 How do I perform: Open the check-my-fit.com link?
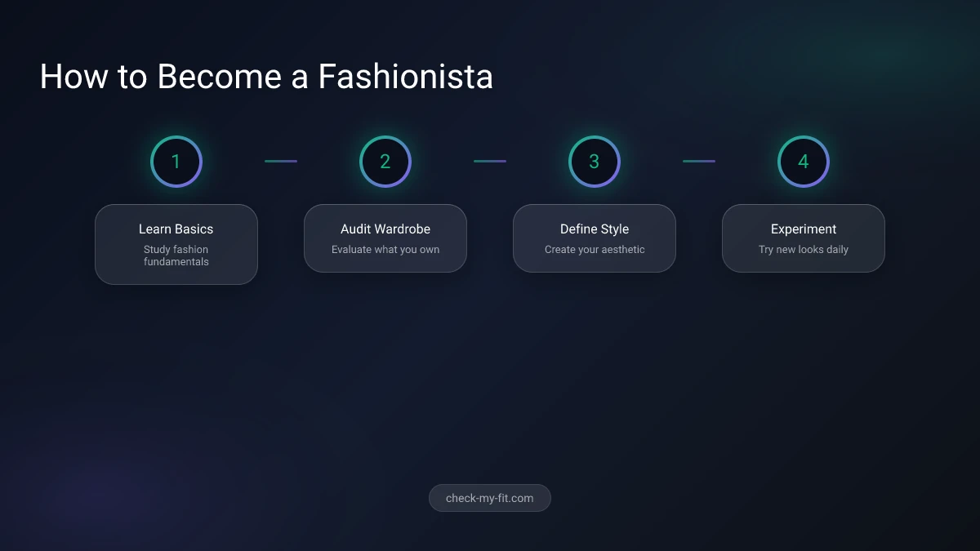pos(490,498)
